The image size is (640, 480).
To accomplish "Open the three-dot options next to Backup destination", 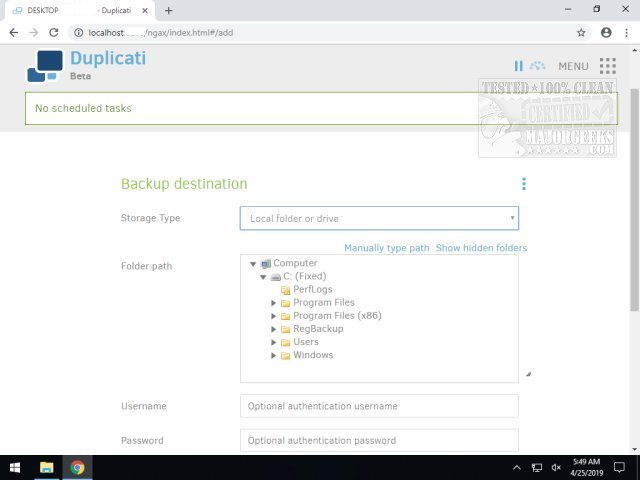I will coord(524,184).
